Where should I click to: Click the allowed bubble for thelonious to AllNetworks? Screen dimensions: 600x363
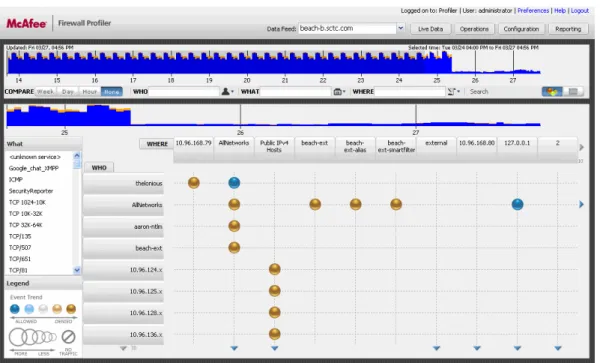coord(234,183)
